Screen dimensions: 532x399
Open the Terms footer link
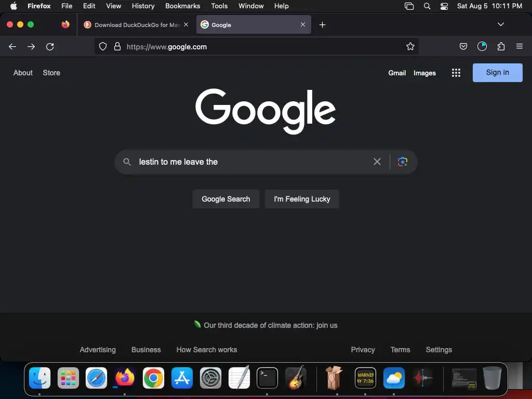pyautogui.click(x=401, y=350)
